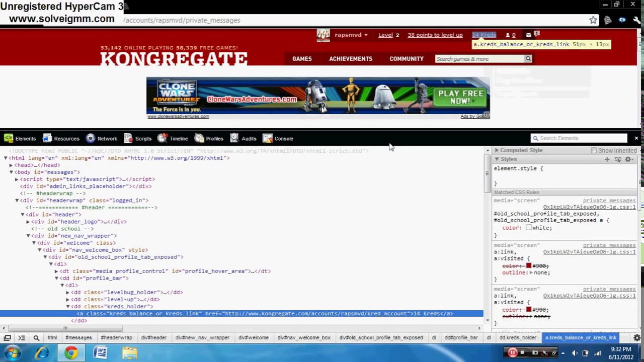
Task: Open the friends icon with count 0
Action: [x=510, y=35]
